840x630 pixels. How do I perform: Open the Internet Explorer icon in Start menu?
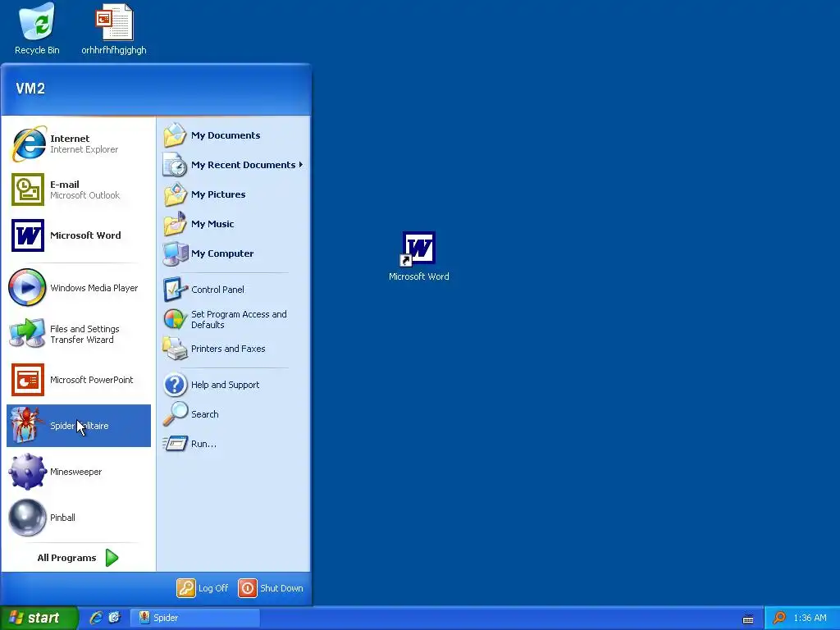tap(29, 144)
